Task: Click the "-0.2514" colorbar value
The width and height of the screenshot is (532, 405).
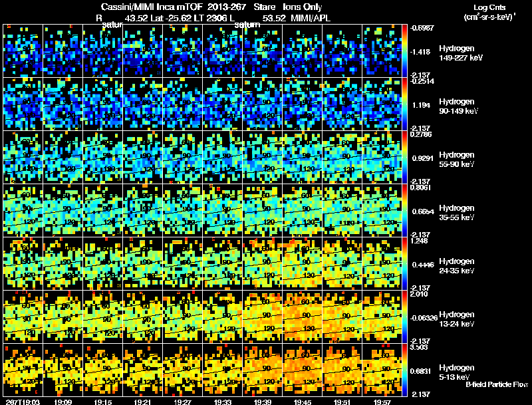Action: (x=422, y=80)
